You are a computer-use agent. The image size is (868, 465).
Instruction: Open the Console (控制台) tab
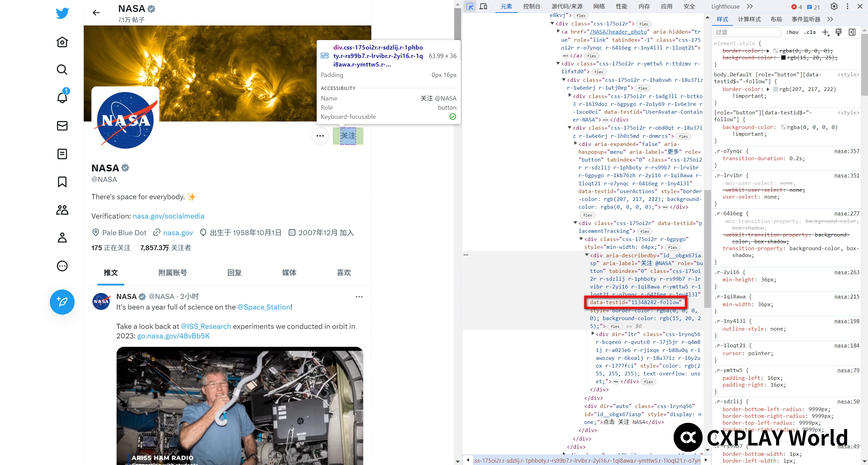[x=531, y=6]
